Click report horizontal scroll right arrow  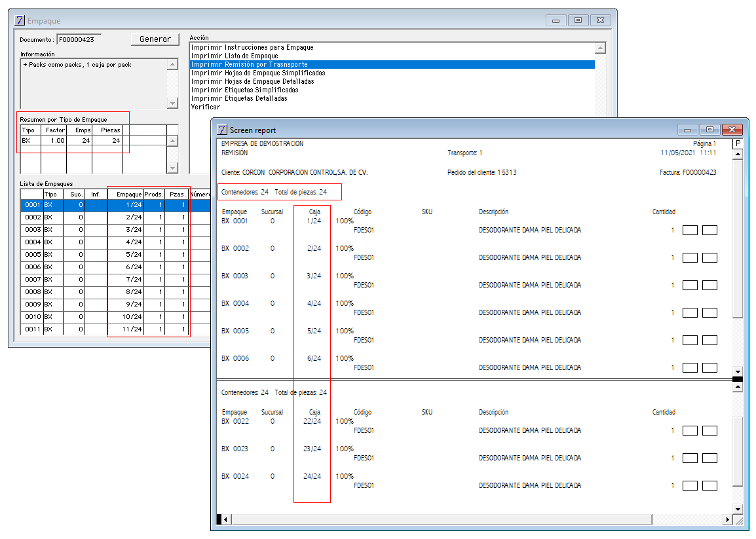(x=728, y=520)
